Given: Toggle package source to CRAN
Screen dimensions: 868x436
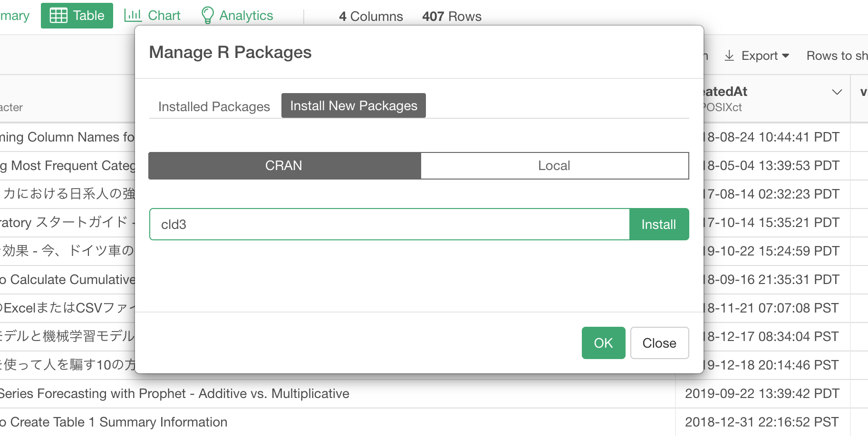Looking at the screenshot, I should [284, 166].
